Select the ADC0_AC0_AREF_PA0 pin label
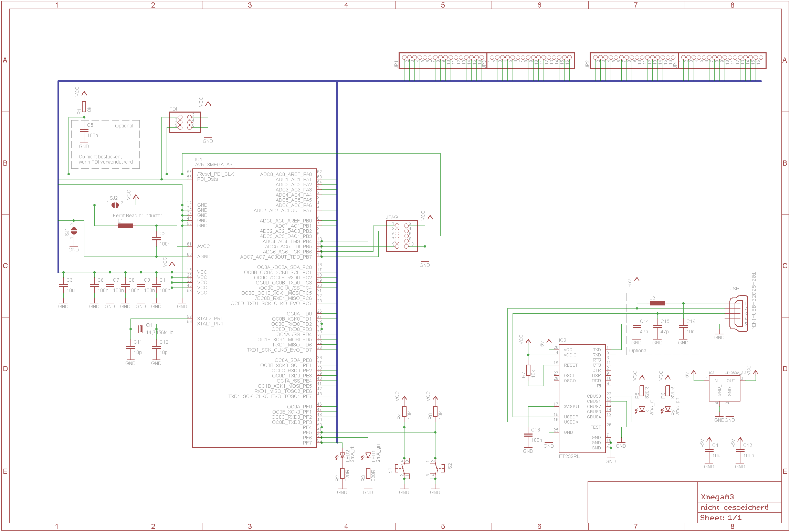 (x=286, y=174)
